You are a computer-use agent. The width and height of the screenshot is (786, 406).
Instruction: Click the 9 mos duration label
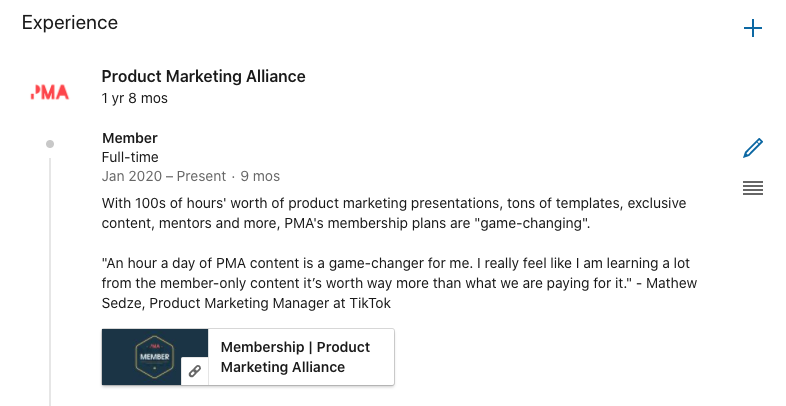pyautogui.click(x=260, y=176)
